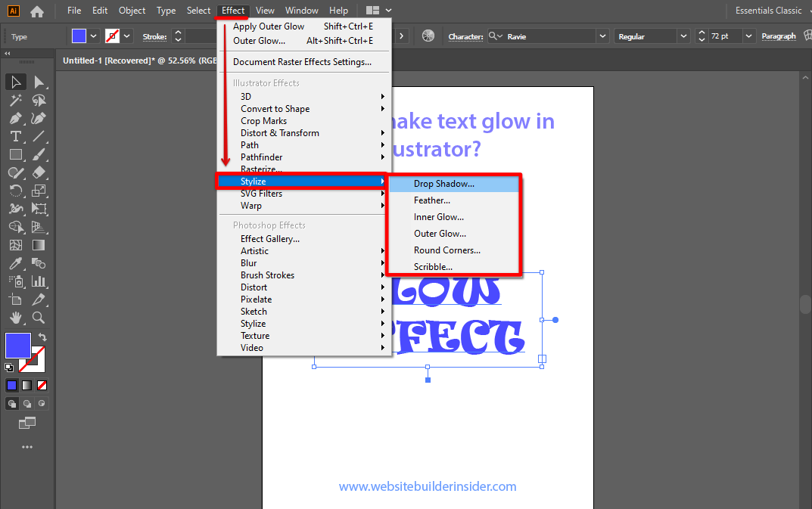Select the Rectangle tool

(x=15, y=154)
